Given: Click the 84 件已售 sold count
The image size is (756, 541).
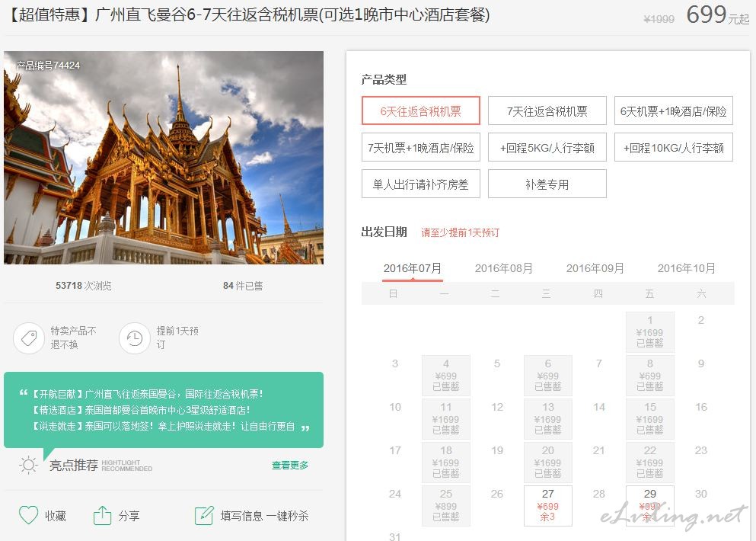Looking at the screenshot, I should (243, 285).
